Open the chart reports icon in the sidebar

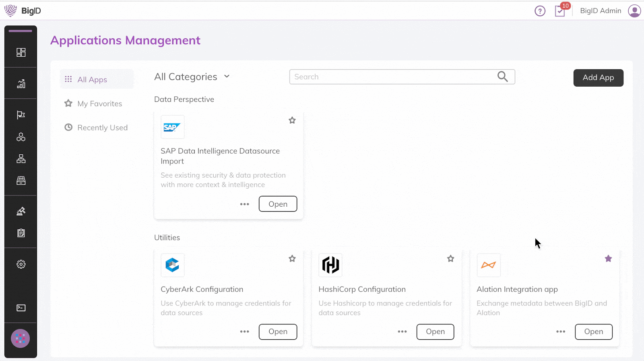click(21, 84)
